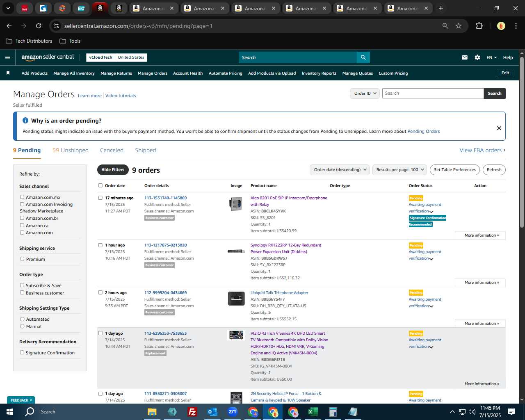Viewport: 525px width, 420px height.
Task: Open the Order ID search type dropdown
Action: click(364, 94)
